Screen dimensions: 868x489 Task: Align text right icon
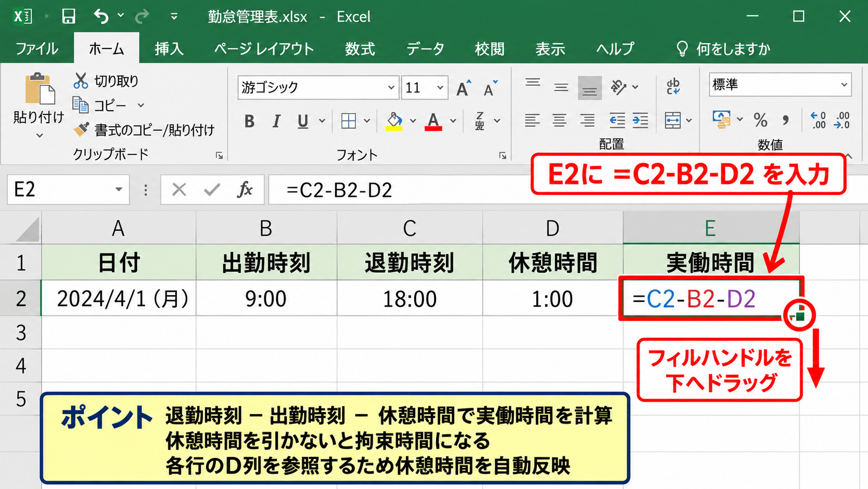(x=588, y=121)
